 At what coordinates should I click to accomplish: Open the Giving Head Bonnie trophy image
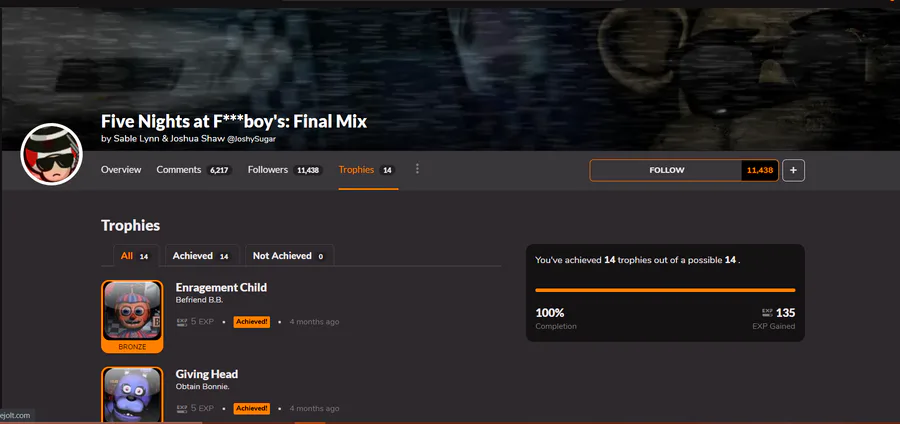[132, 395]
